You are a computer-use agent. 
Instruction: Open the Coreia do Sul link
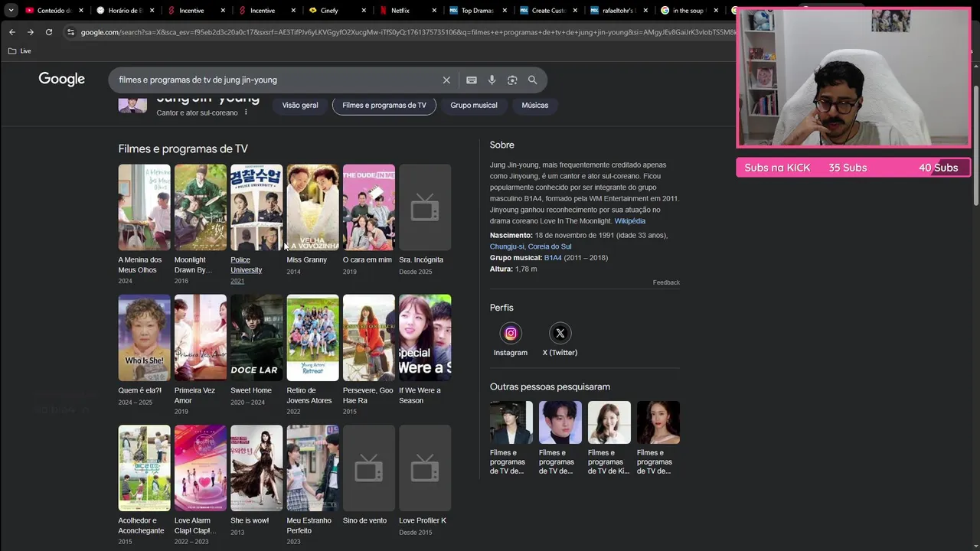[550, 246]
